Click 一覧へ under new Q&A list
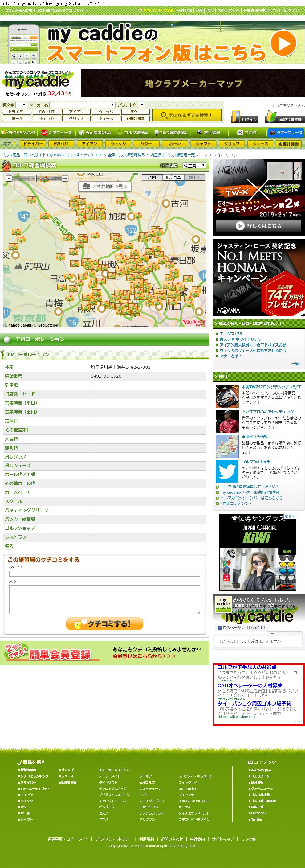The height and width of the screenshot is (868, 305). 297,364
